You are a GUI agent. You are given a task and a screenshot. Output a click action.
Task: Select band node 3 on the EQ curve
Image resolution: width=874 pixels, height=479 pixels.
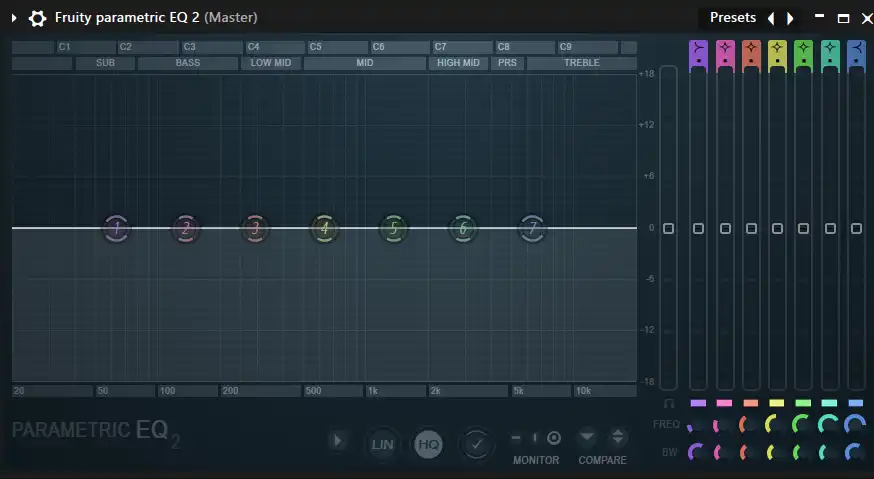pyautogui.click(x=255, y=228)
